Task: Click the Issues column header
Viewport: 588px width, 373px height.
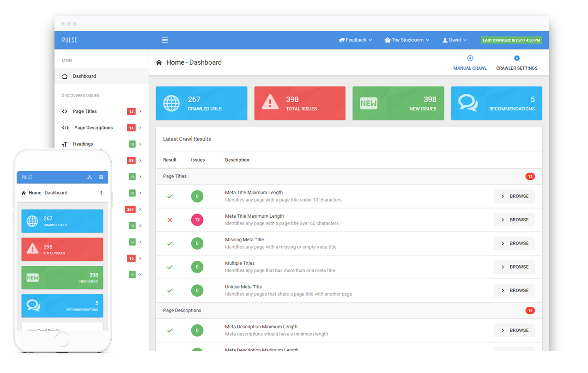Action: tap(198, 160)
